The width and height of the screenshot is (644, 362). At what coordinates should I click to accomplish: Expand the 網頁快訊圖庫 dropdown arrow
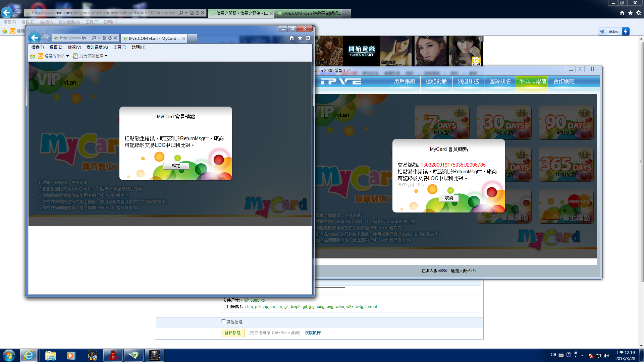pos(106,56)
